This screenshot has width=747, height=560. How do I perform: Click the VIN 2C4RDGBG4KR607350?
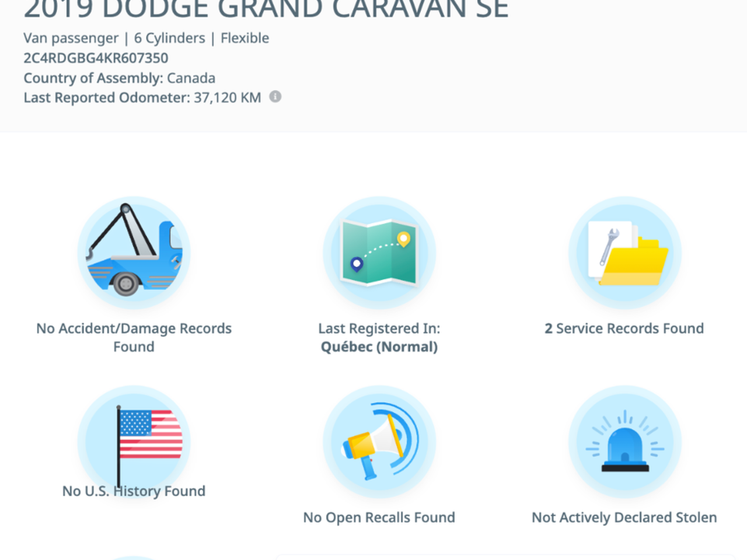coord(96,58)
